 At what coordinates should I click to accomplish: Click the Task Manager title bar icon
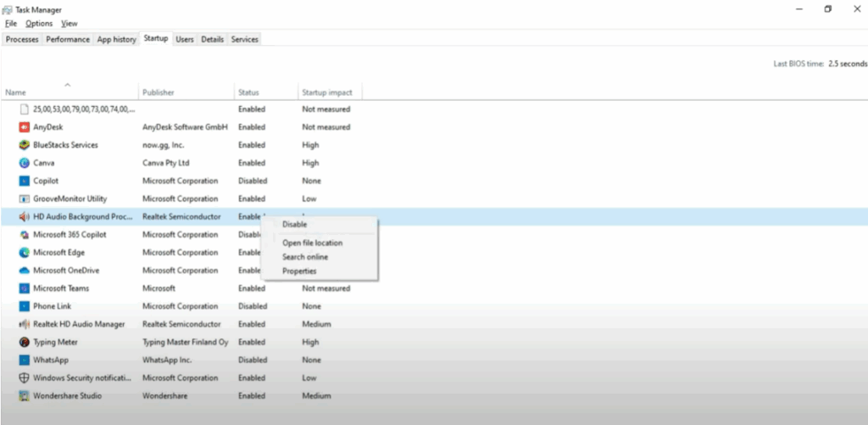tap(7, 9)
